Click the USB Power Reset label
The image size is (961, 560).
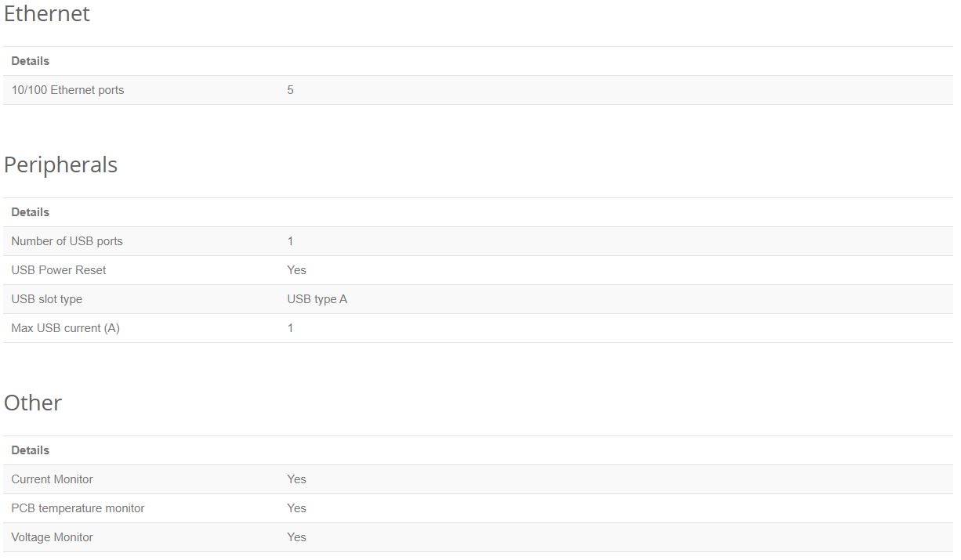pyautogui.click(x=59, y=270)
